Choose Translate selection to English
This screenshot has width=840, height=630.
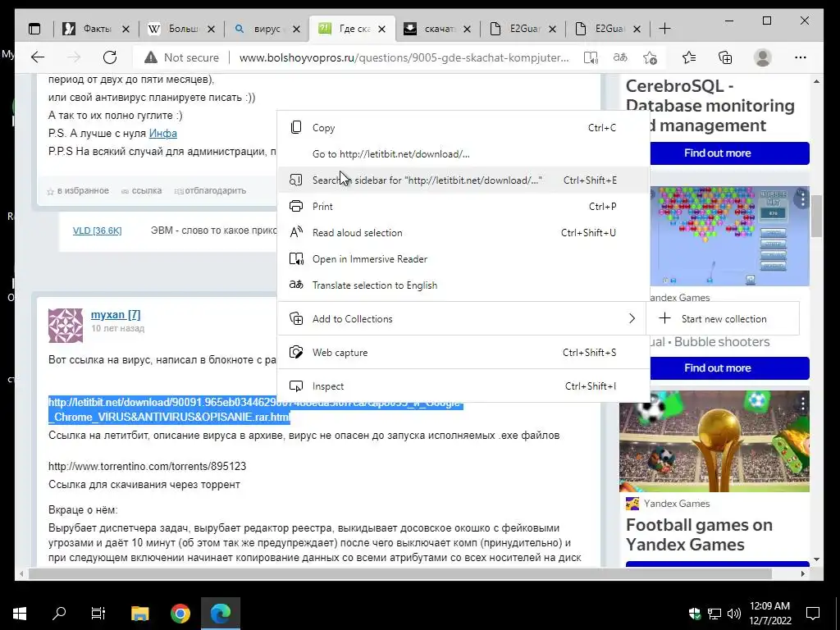[463, 285]
